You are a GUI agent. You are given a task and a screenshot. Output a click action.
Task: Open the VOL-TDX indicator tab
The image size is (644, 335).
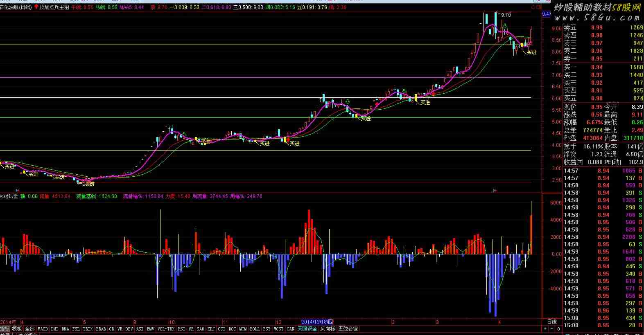tap(166, 329)
